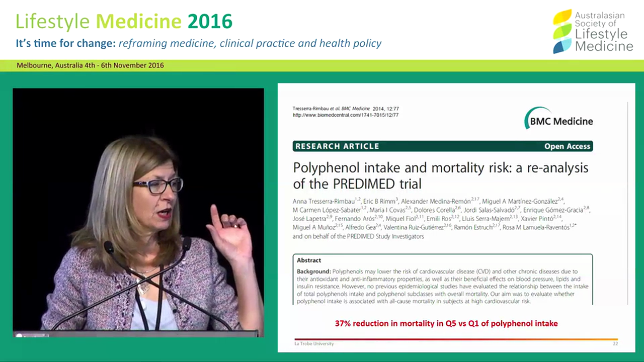The width and height of the screenshot is (644, 362).
Task: Click the La Trobe University footer text
Action: 313,344
